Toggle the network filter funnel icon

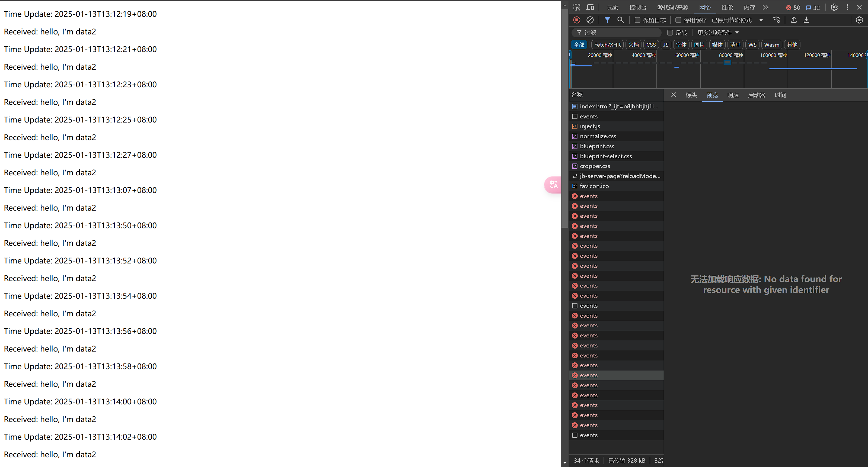click(607, 20)
